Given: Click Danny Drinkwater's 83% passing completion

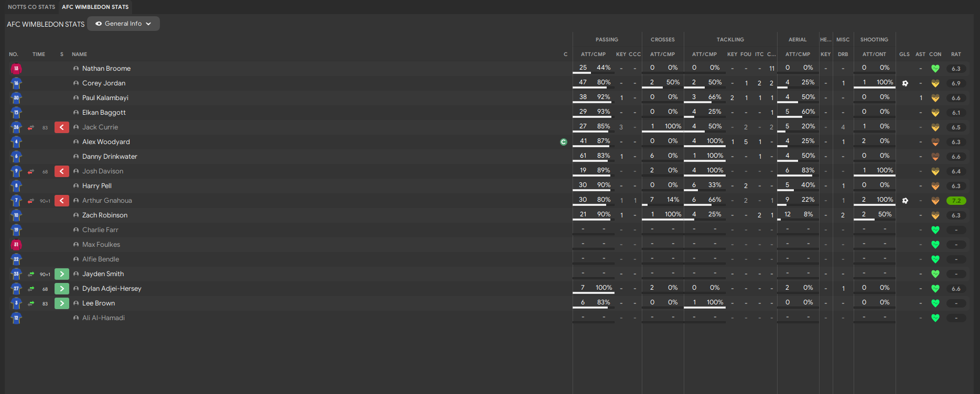Looking at the screenshot, I should coord(604,156).
